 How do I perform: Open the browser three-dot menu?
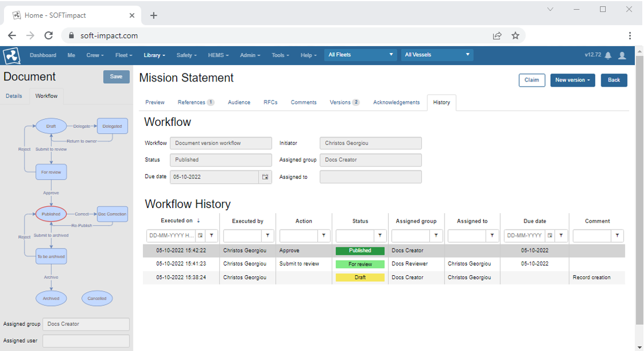pyautogui.click(x=630, y=36)
